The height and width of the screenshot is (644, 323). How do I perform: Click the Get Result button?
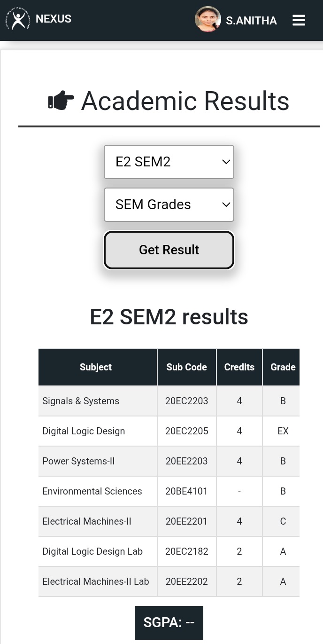click(x=169, y=250)
